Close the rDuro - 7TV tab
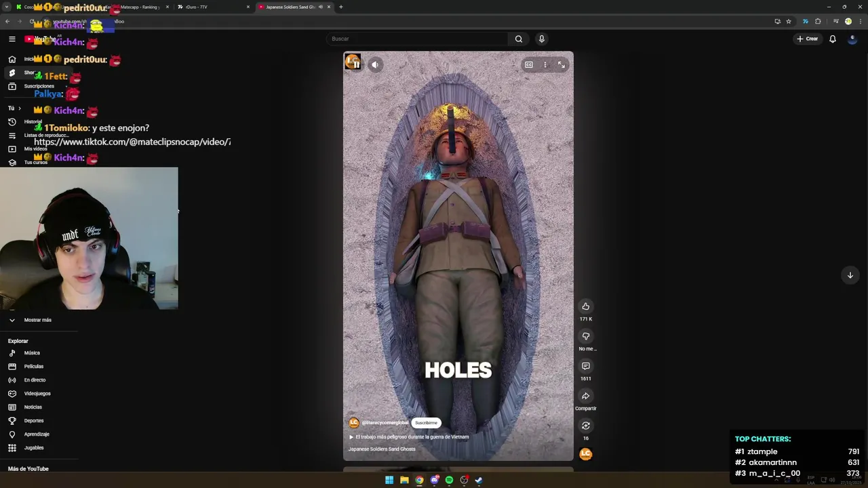868x488 pixels. point(248,7)
